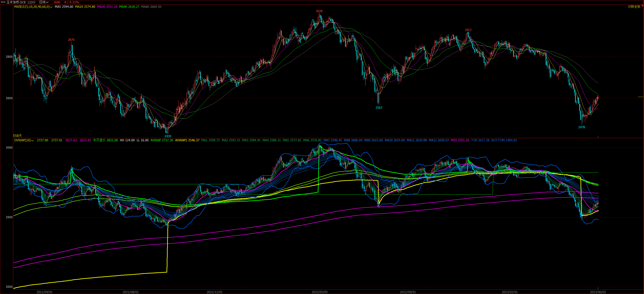Open the 日线 period dropdown
Screen dimensions: 644x294
point(44,2)
